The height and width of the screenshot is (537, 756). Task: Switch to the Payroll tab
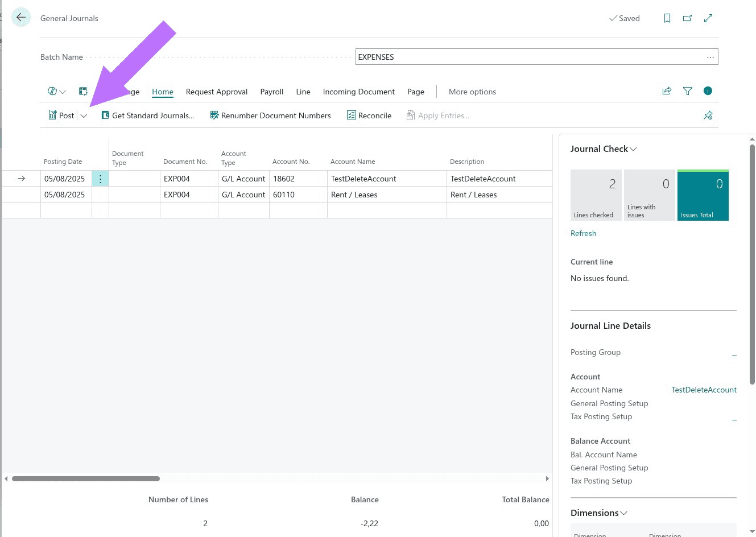pyautogui.click(x=271, y=92)
